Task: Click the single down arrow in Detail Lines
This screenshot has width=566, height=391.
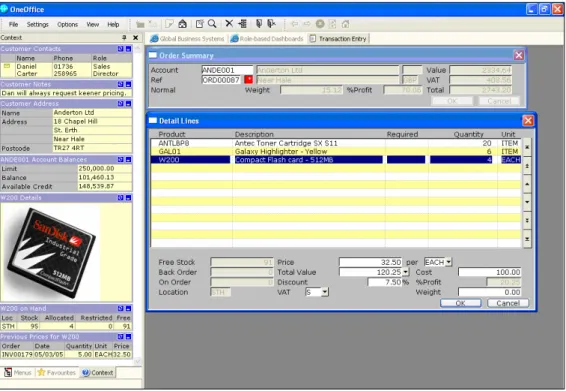Action: click(527, 202)
